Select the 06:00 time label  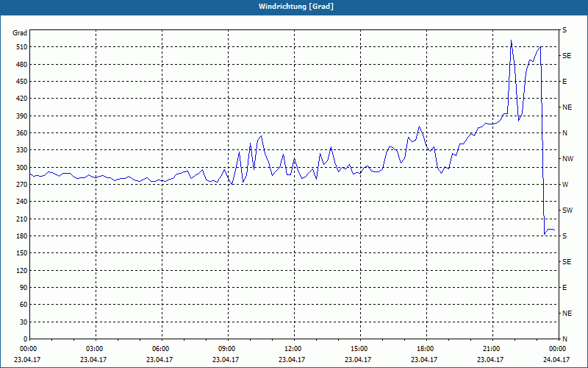(160, 349)
